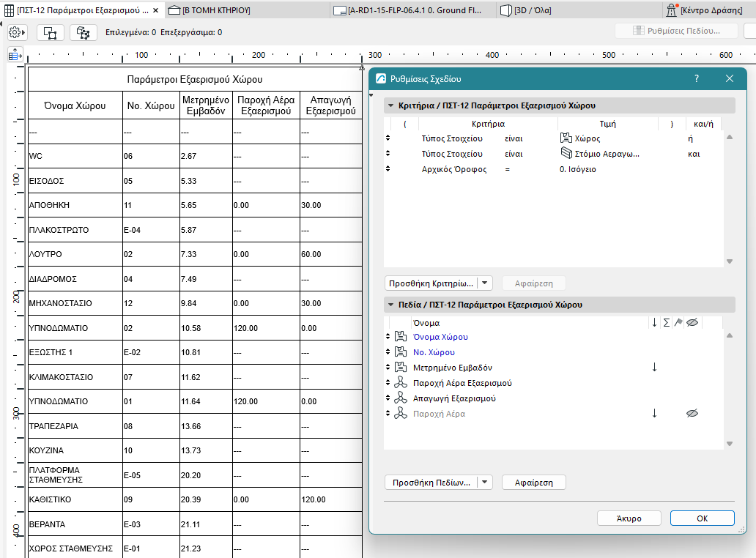
Task: Toggle the hide-column eye header icon
Action: (692, 322)
